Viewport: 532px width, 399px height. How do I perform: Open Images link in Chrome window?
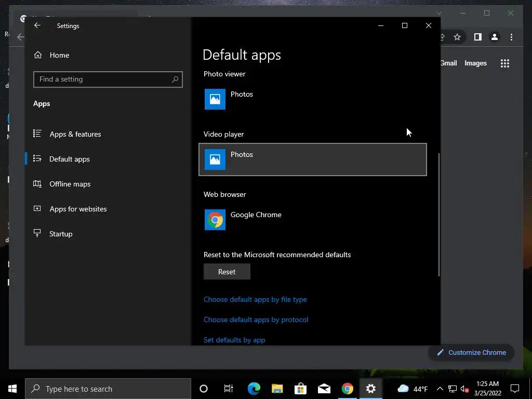click(x=475, y=63)
